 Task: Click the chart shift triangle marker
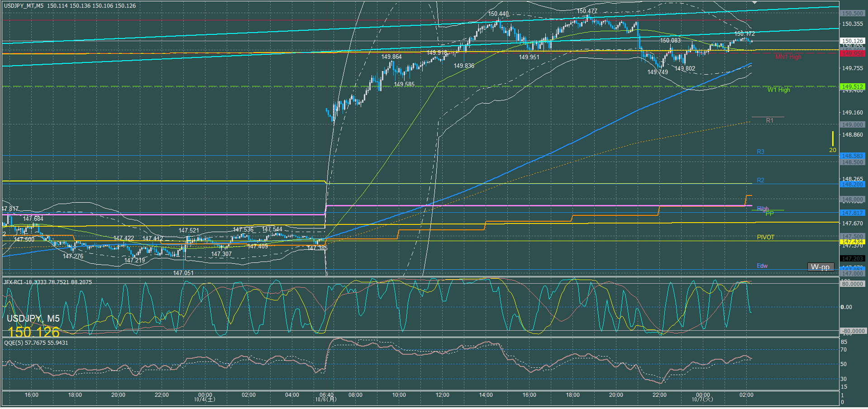tap(754, 2)
